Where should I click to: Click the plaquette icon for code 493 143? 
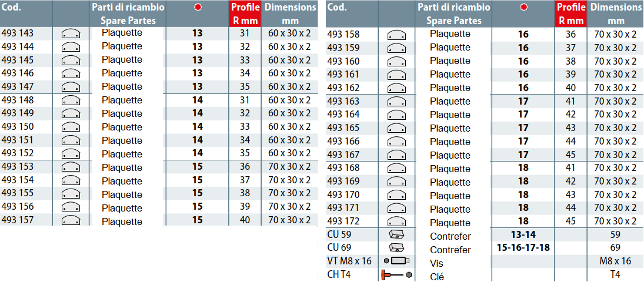(71, 33)
